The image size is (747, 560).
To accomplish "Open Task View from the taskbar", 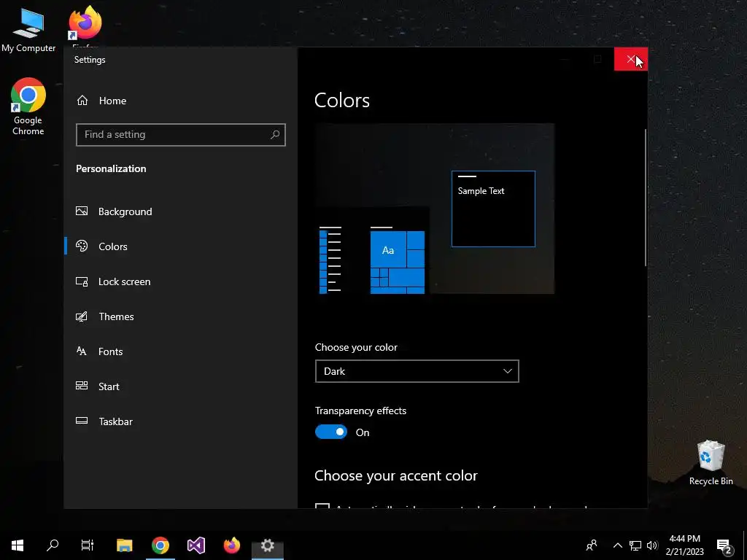I will click(x=88, y=545).
